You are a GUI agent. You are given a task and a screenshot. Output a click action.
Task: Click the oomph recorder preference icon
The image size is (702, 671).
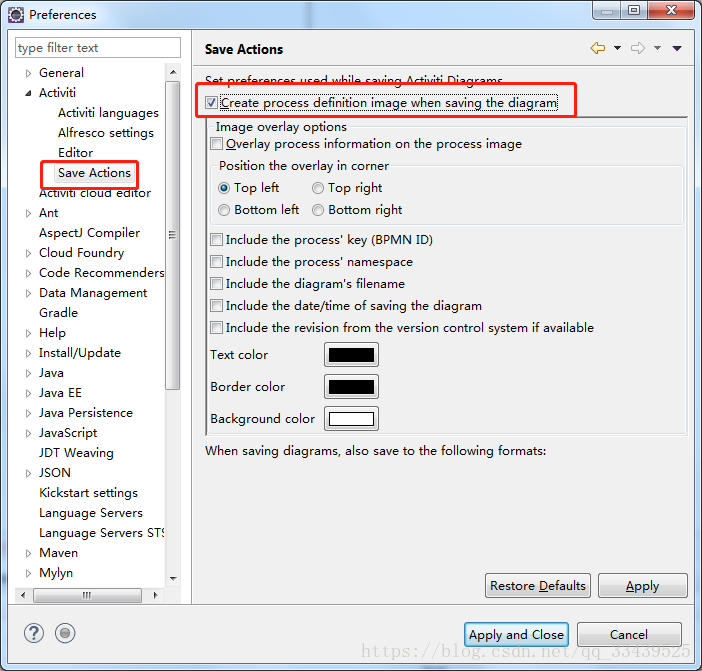tap(65, 633)
